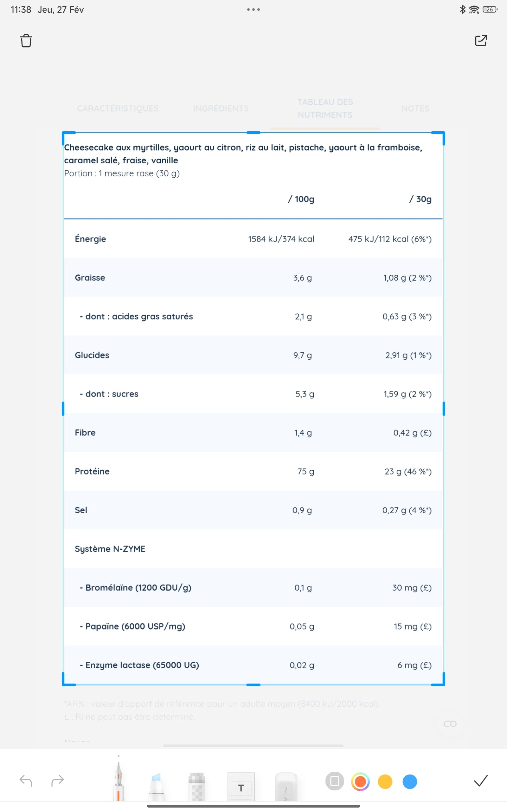Screen dimensions: 507x812
Task: Tap the battery indicator in status bar
Action: [x=490, y=10]
